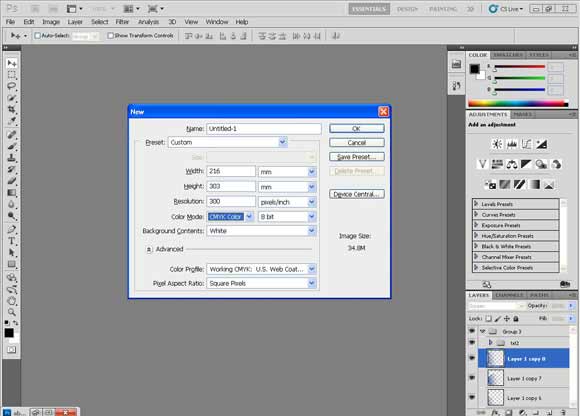Click the Width input field

[x=231, y=171]
